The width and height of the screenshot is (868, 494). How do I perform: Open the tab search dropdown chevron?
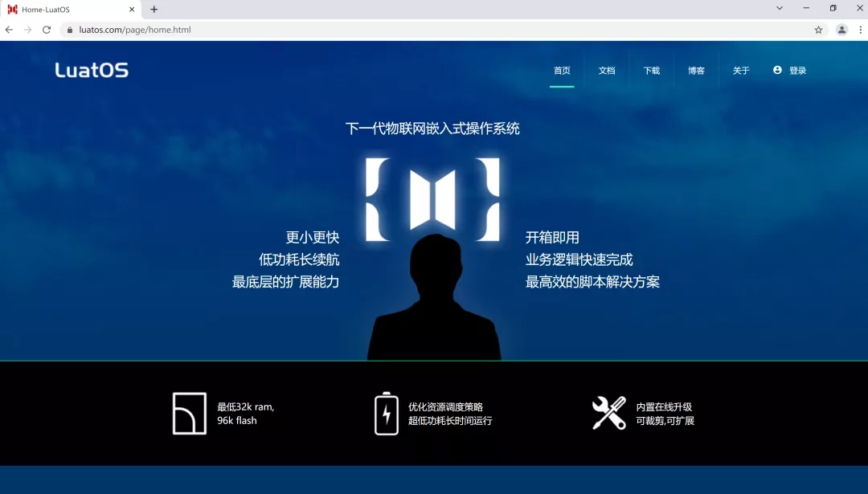click(x=780, y=8)
